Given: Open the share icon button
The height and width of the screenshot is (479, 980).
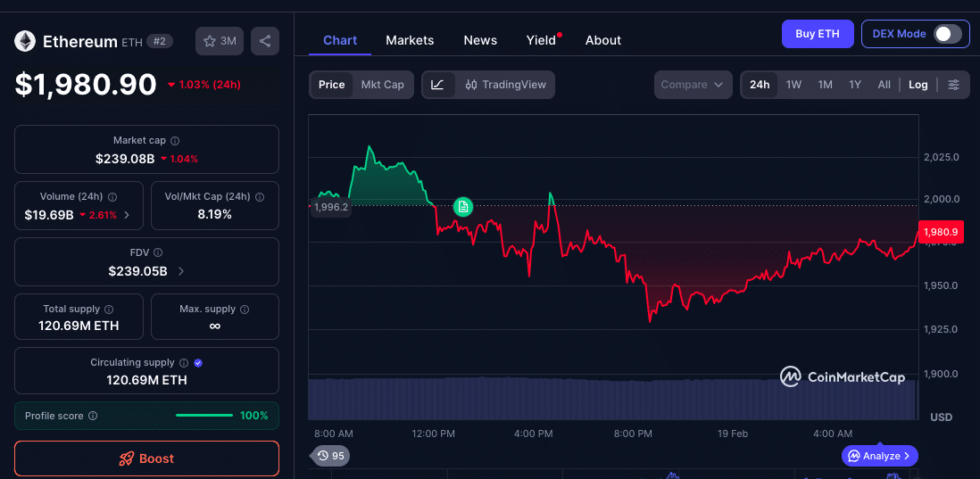Looking at the screenshot, I should (265, 41).
